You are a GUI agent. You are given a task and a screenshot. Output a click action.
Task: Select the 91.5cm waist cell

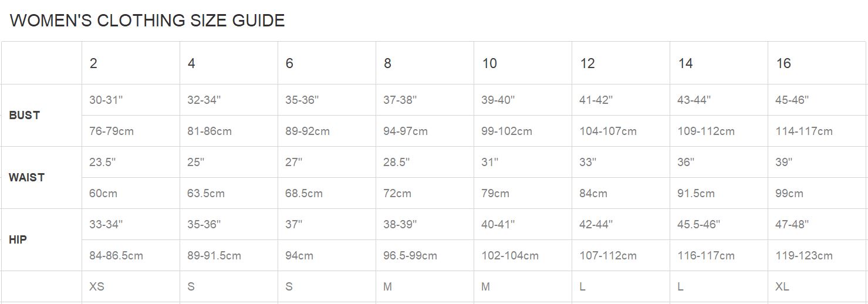pos(695,194)
